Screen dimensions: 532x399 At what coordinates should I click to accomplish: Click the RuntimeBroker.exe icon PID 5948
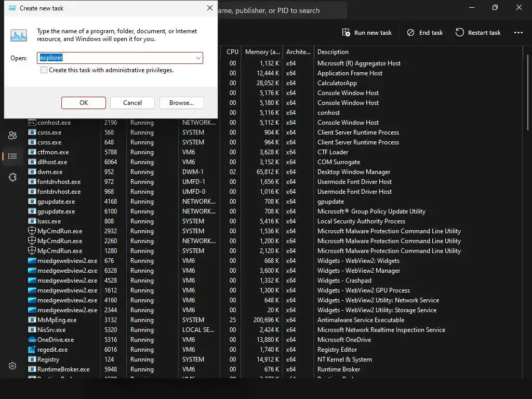point(32,369)
